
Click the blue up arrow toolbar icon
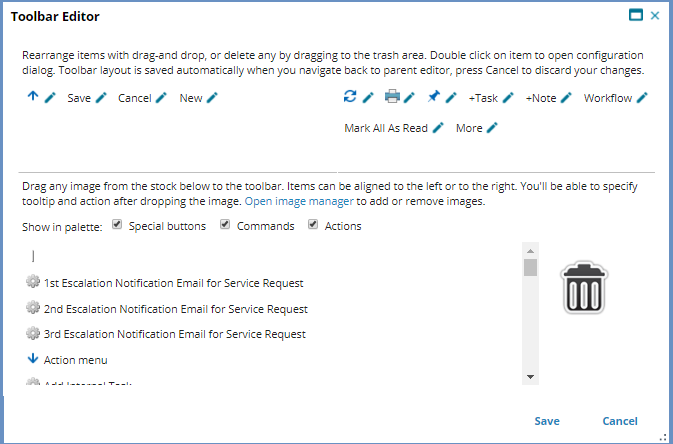[33, 97]
